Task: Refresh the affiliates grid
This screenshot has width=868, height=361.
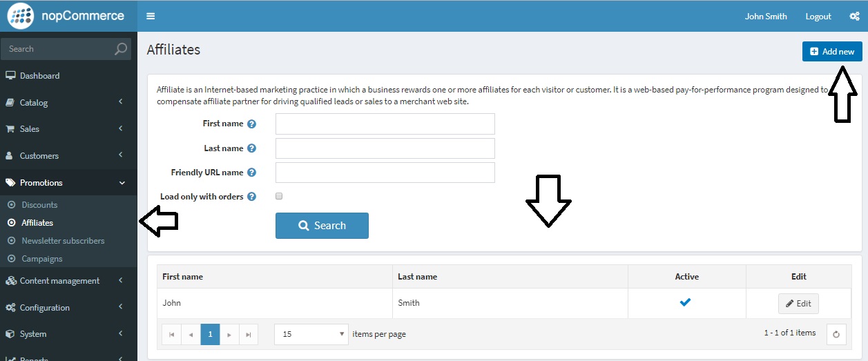Action: pos(836,334)
